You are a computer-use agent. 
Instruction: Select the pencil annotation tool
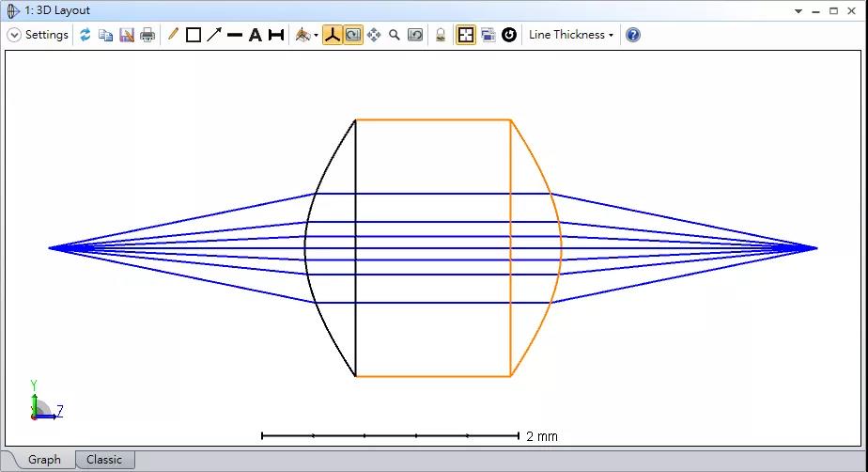(173, 35)
